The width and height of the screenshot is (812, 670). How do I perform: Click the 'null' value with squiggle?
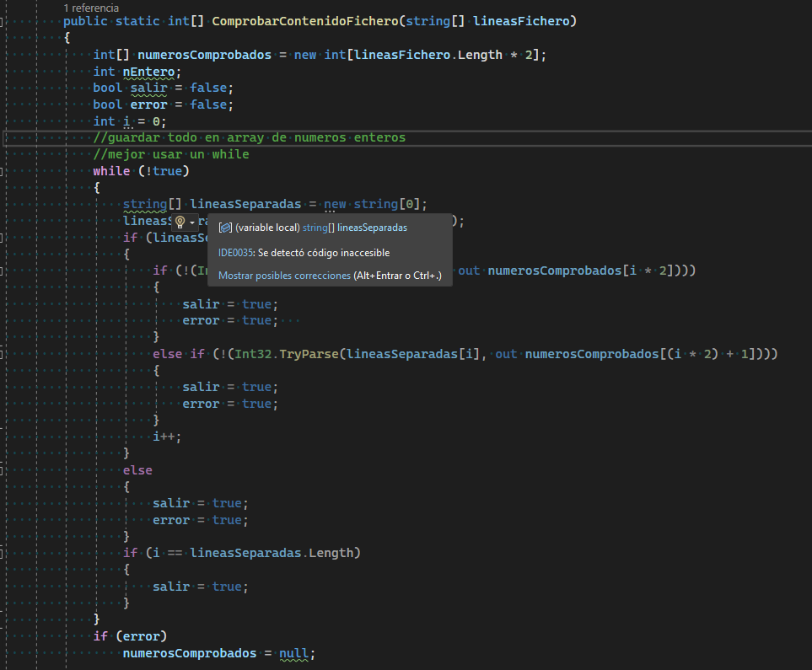294,653
